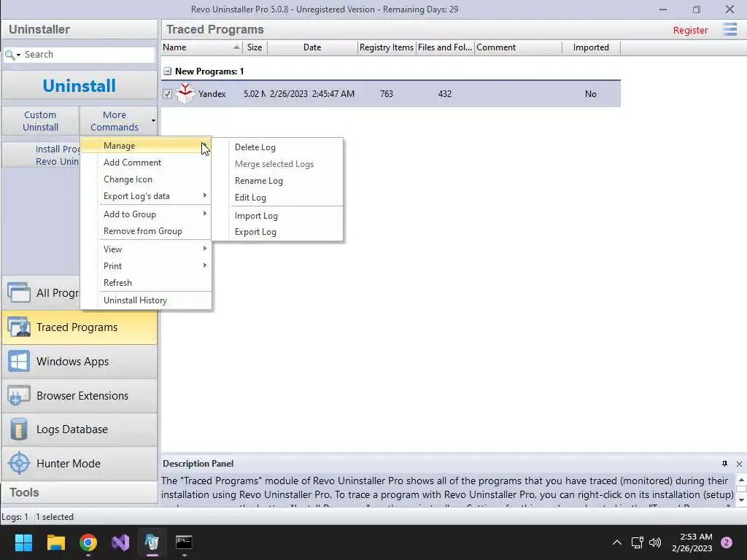Toggle the Yandex row checkbox
This screenshot has width=747, height=560.
[167, 94]
